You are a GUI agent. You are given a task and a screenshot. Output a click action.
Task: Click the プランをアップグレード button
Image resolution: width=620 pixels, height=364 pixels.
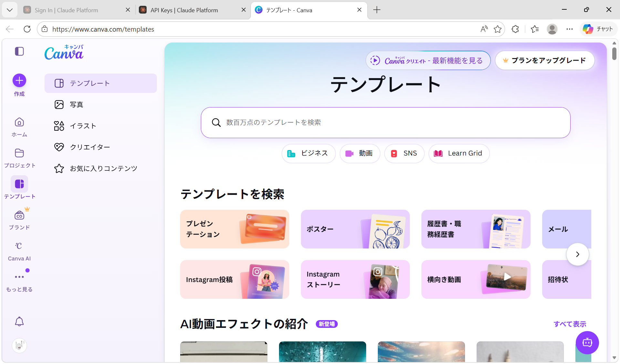pyautogui.click(x=545, y=60)
